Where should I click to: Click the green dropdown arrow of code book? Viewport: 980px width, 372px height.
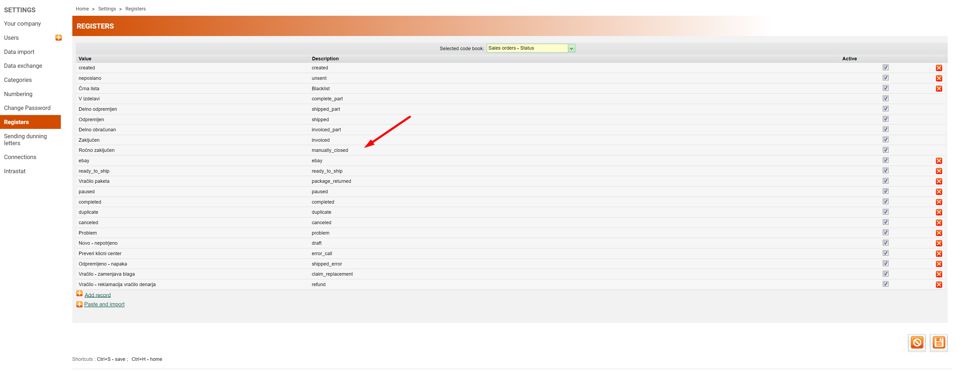tap(571, 48)
